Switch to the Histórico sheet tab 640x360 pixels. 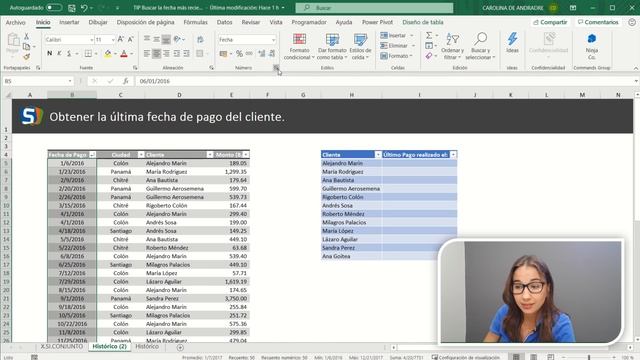(x=147, y=347)
